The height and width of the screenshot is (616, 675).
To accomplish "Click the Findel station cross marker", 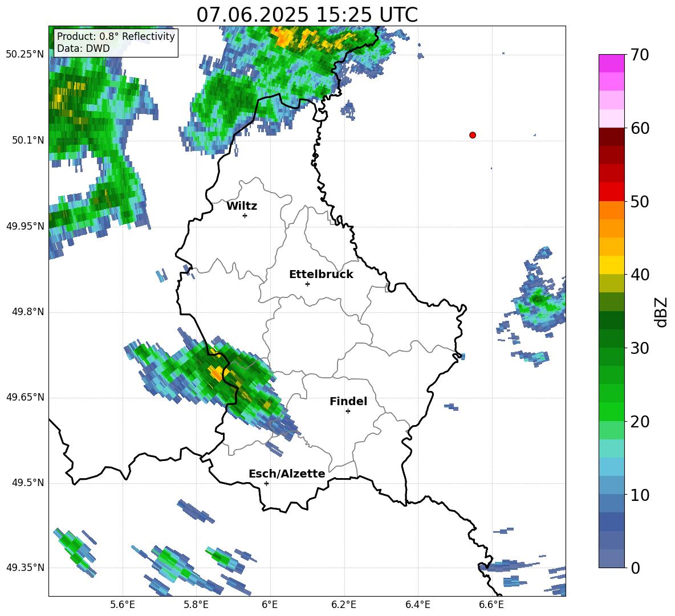I will [x=348, y=411].
